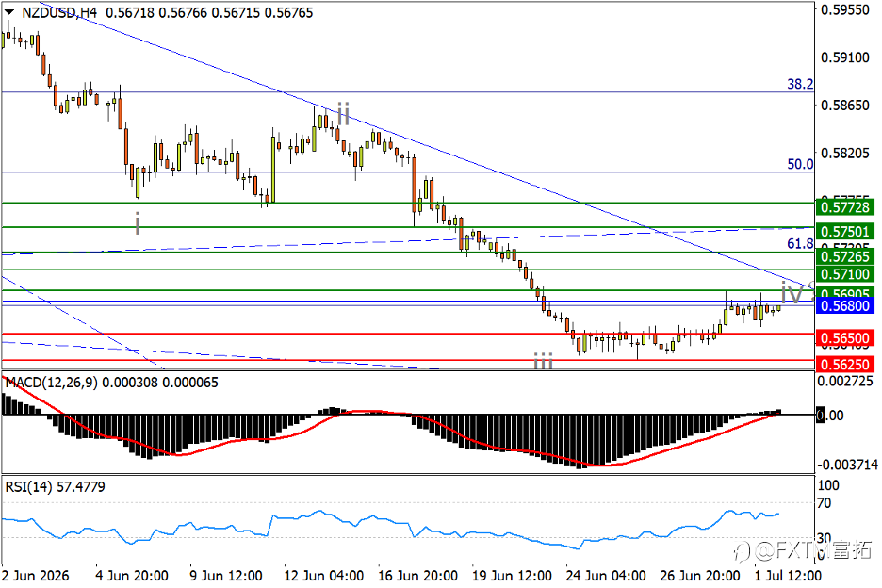
Task: Click the MACD scale value 0.002725
Action: [845, 382]
